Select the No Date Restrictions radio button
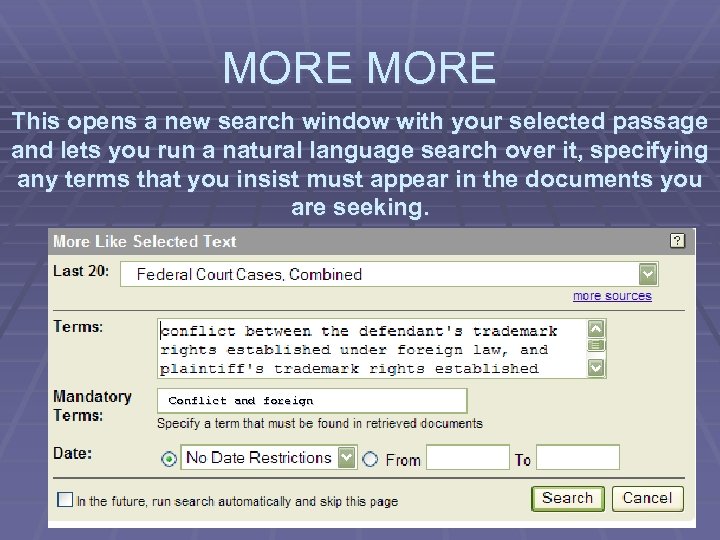Screen dimensions: 720x540 (169, 459)
